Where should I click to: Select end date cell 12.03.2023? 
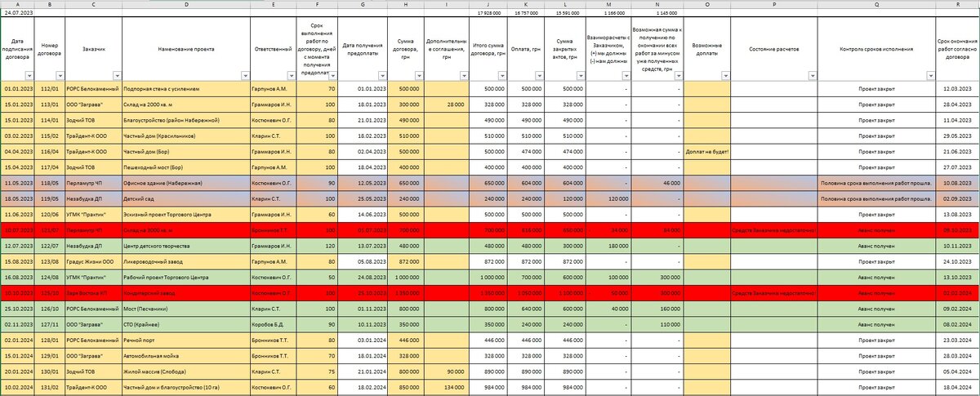click(x=957, y=88)
